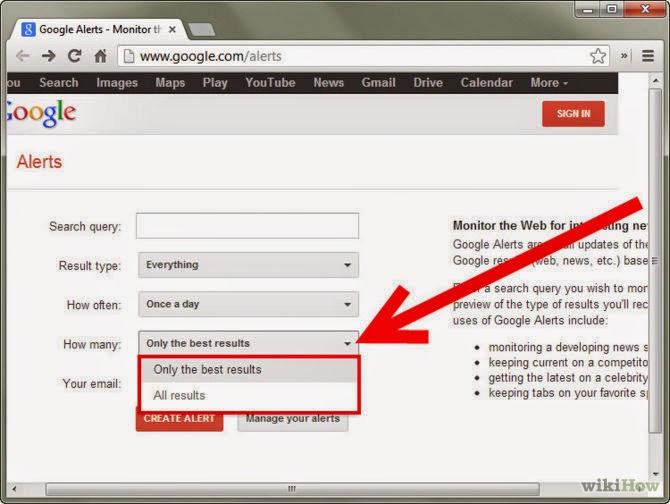Image resolution: width=670 pixels, height=504 pixels.
Task: Maximize the Chrome window
Action: (612, 9)
